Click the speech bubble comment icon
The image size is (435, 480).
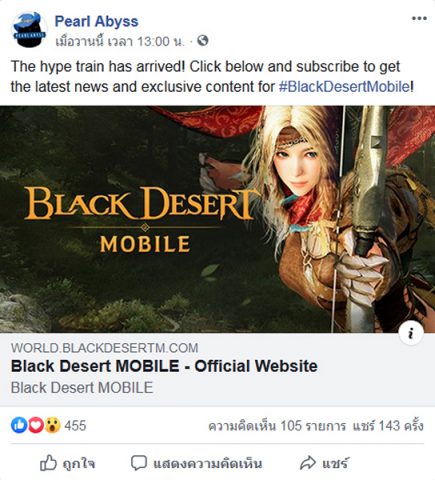point(139,463)
